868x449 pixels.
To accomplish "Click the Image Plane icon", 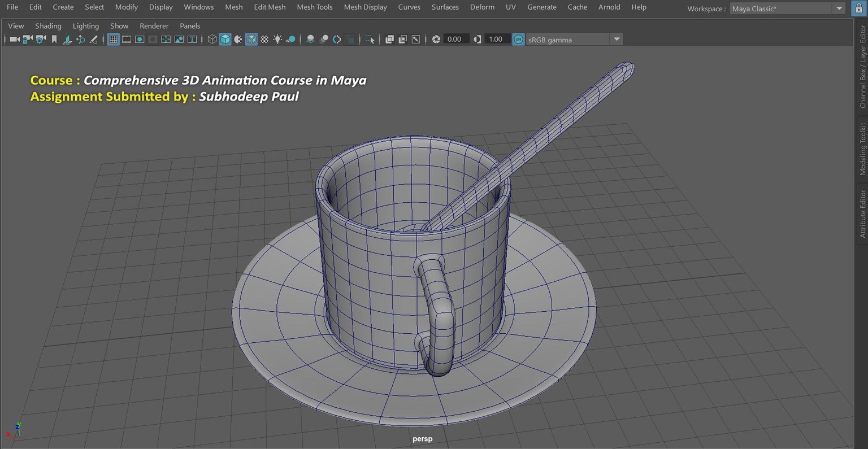I will (x=67, y=40).
